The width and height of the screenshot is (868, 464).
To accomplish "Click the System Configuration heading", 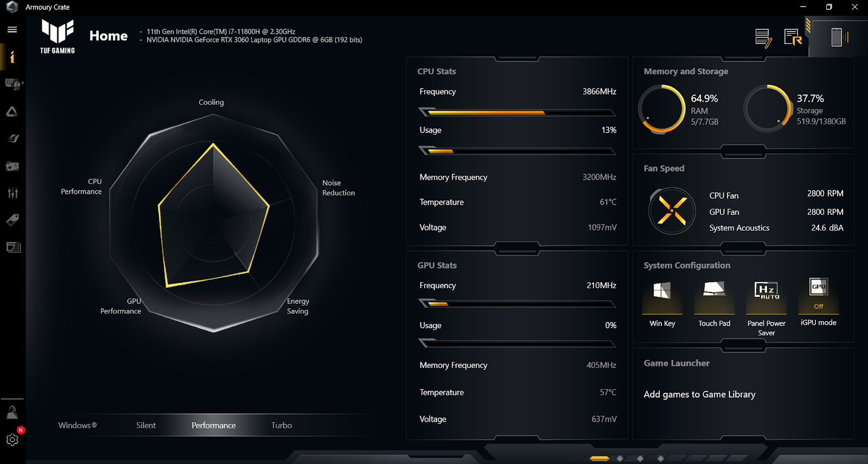I will tap(687, 265).
